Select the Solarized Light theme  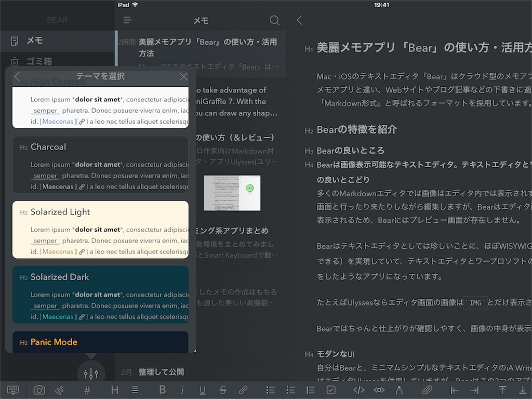pos(100,230)
